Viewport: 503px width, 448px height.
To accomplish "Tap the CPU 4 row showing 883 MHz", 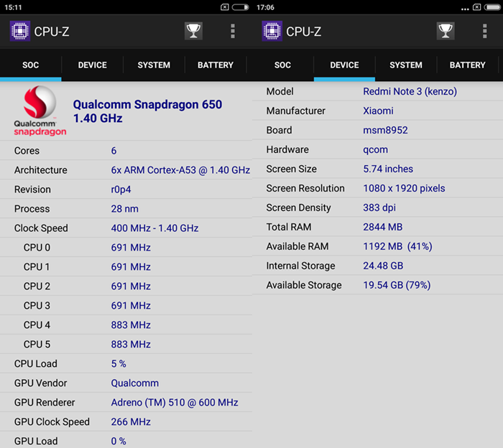I will click(126, 325).
